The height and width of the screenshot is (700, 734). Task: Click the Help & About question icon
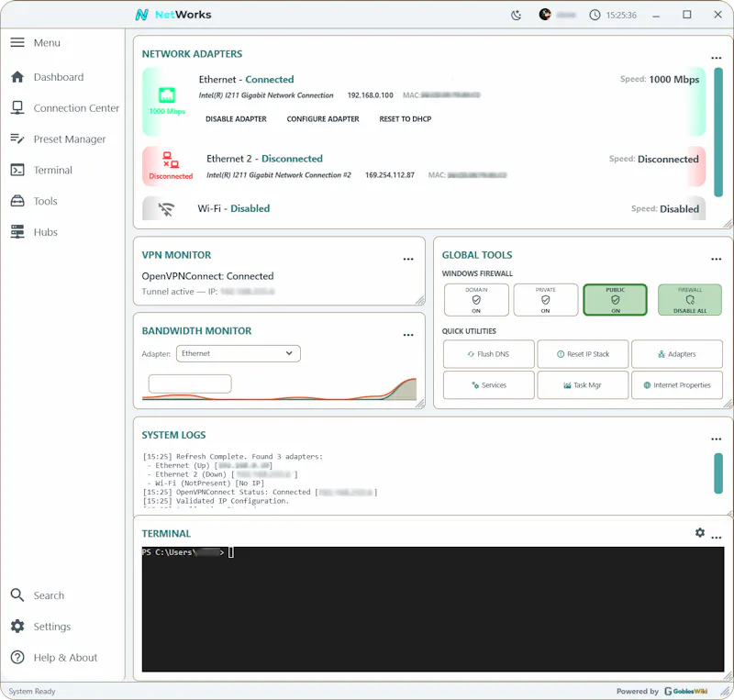pos(17,658)
